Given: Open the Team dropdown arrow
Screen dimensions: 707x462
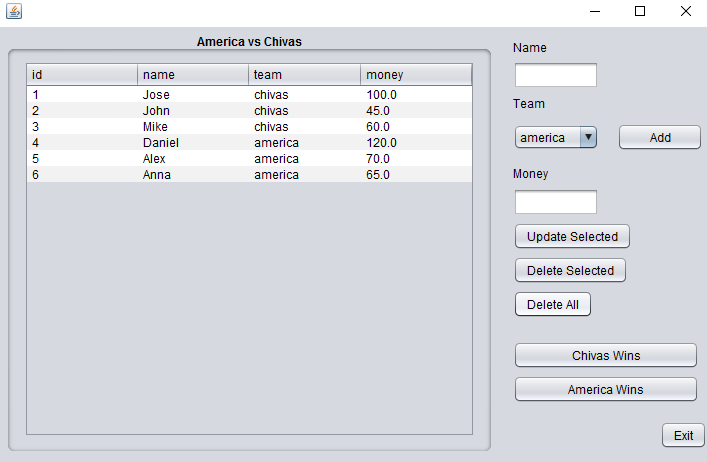Looking at the screenshot, I should tap(588, 137).
